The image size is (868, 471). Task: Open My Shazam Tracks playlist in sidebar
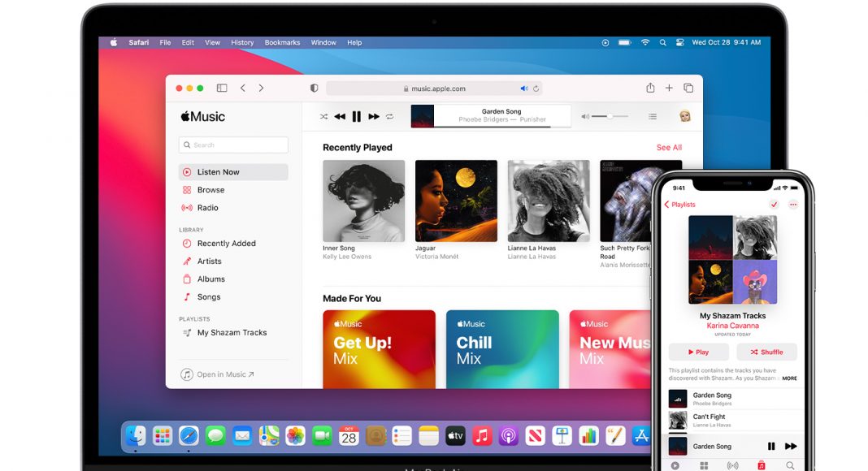pos(233,333)
